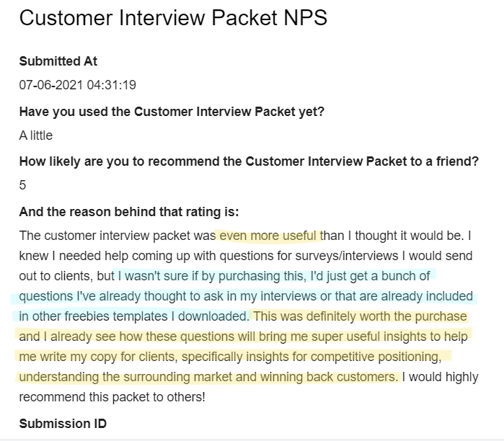The image size is (504, 441).
Task: Click the rating value 5
Action: (23, 184)
